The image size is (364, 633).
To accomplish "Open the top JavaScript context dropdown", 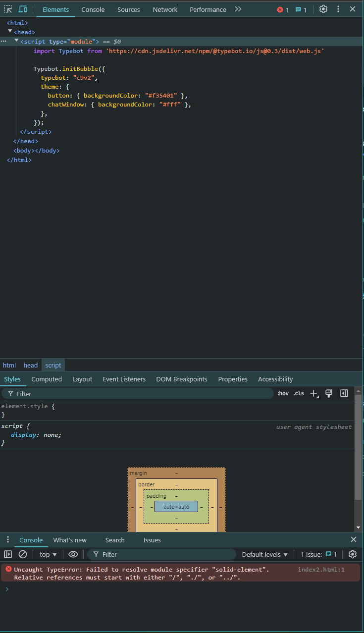I will click(48, 554).
